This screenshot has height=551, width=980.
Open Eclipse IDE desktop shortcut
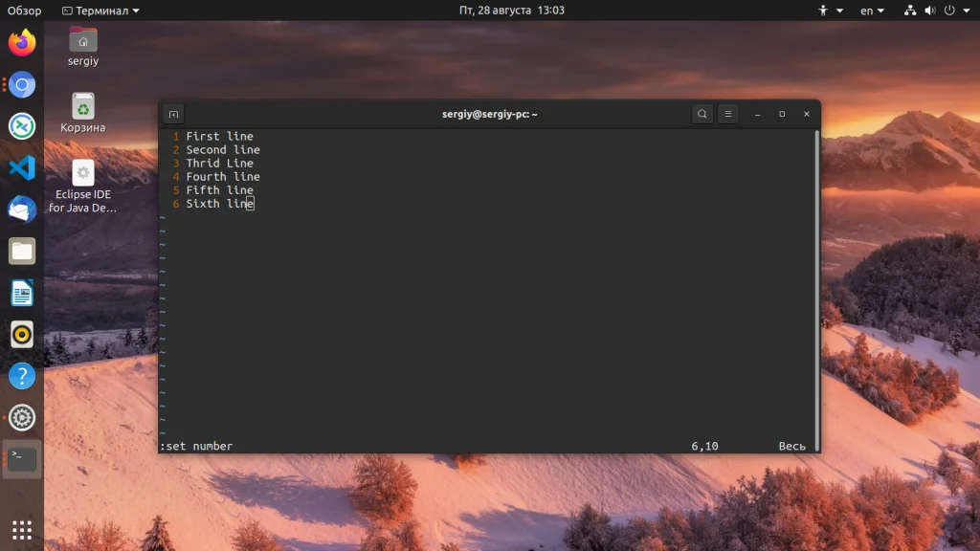83,187
